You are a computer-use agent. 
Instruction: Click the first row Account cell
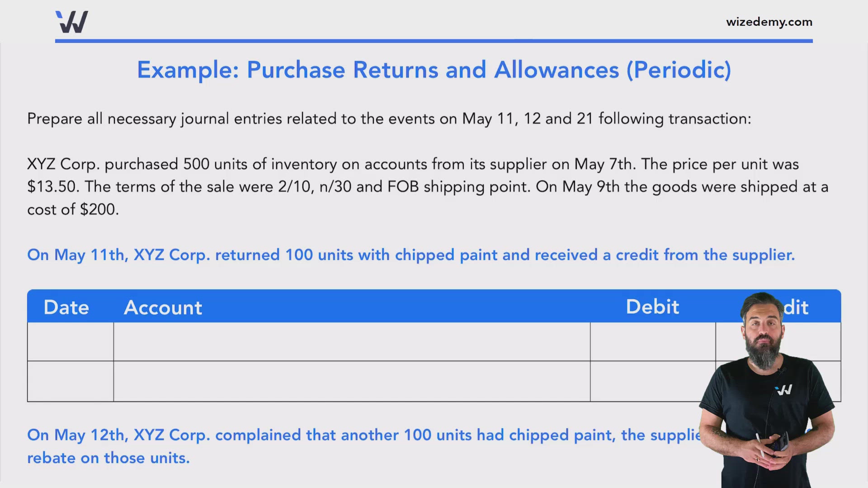(x=352, y=342)
